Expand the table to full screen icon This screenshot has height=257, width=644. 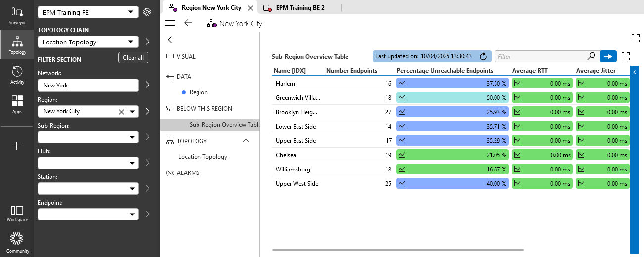(625, 56)
